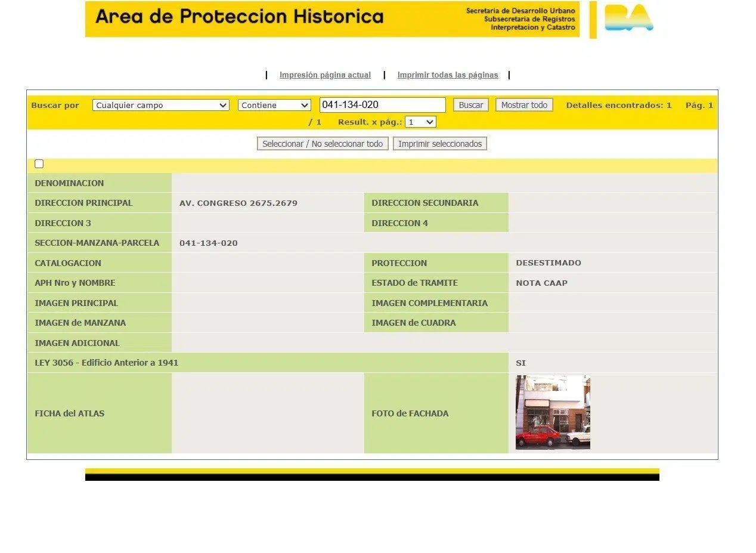756x553 pixels.
Task: Click the DIRECCION 4 label
Action: coord(400,223)
